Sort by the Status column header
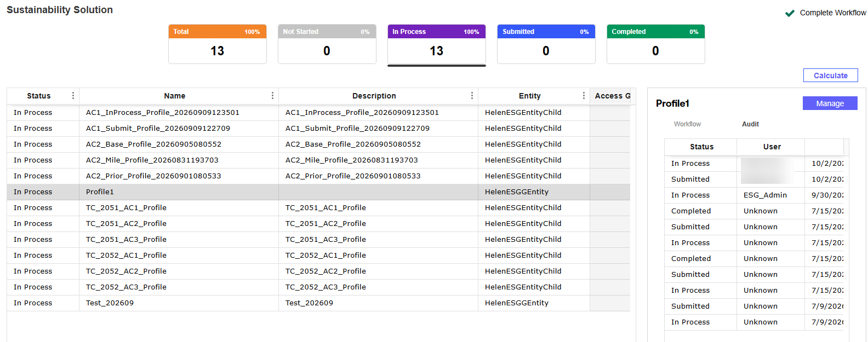 38,96
